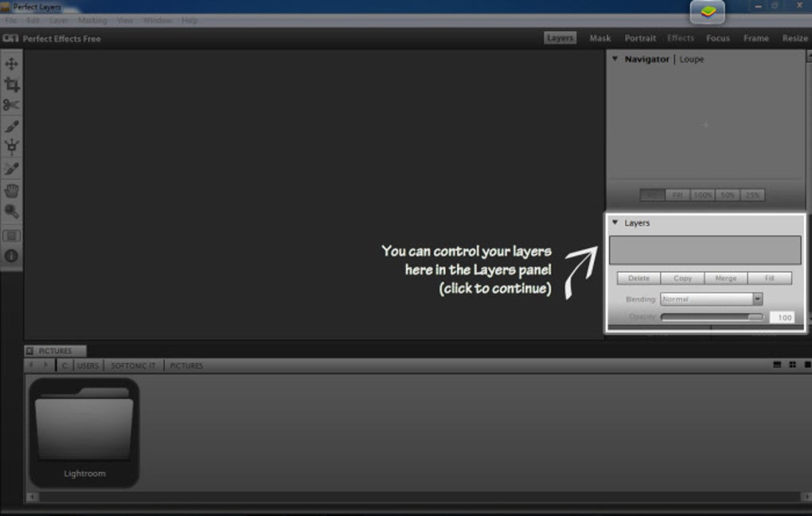Image resolution: width=812 pixels, height=516 pixels.
Task: Click the Delete layer button
Action: 638,278
